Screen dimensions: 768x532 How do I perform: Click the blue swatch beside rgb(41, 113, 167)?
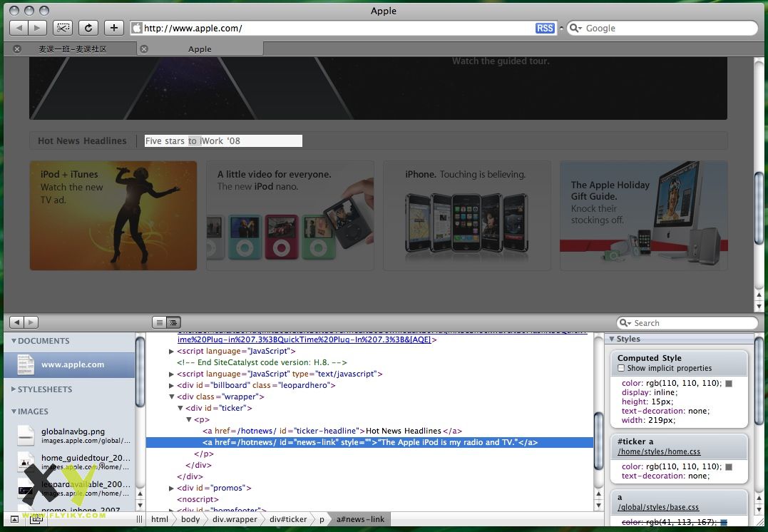(x=724, y=523)
